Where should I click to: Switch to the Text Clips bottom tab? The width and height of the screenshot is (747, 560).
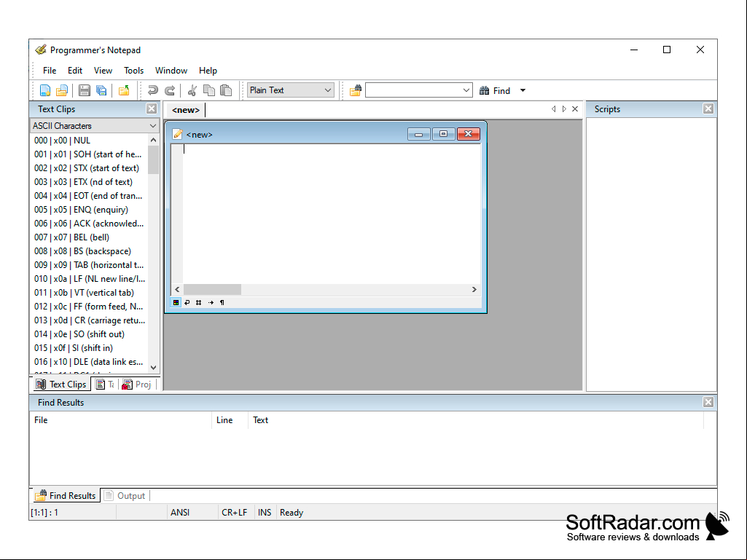[61, 384]
